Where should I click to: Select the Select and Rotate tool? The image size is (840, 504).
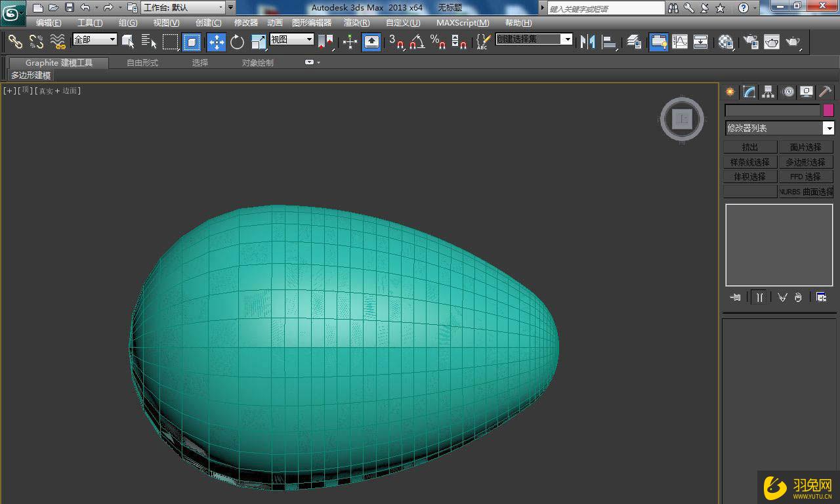[x=236, y=42]
